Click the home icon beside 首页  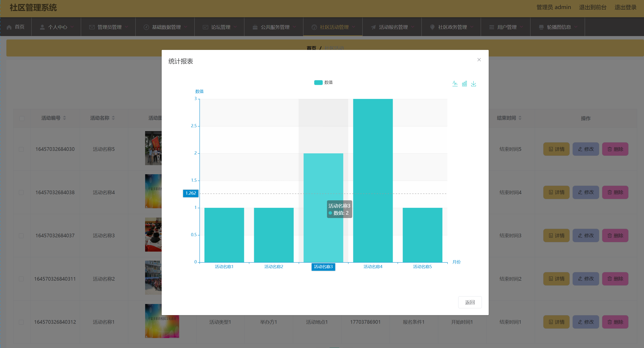pyautogui.click(x=9, y=27)
